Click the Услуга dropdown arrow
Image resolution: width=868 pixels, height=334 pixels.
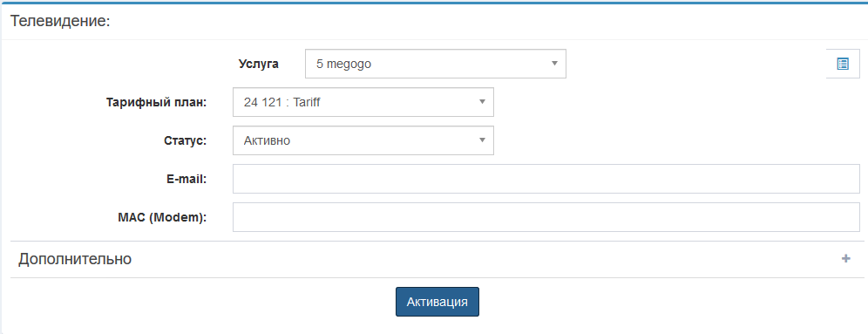554,64
